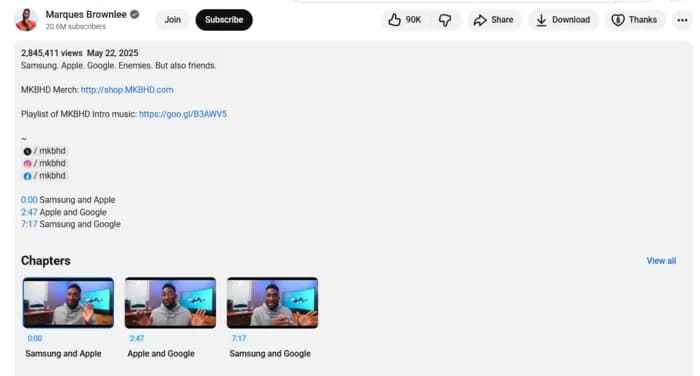Select Samsung and Google chapter thumbnail
Viewport: 700px width, 376px height.
pos(272,303)
